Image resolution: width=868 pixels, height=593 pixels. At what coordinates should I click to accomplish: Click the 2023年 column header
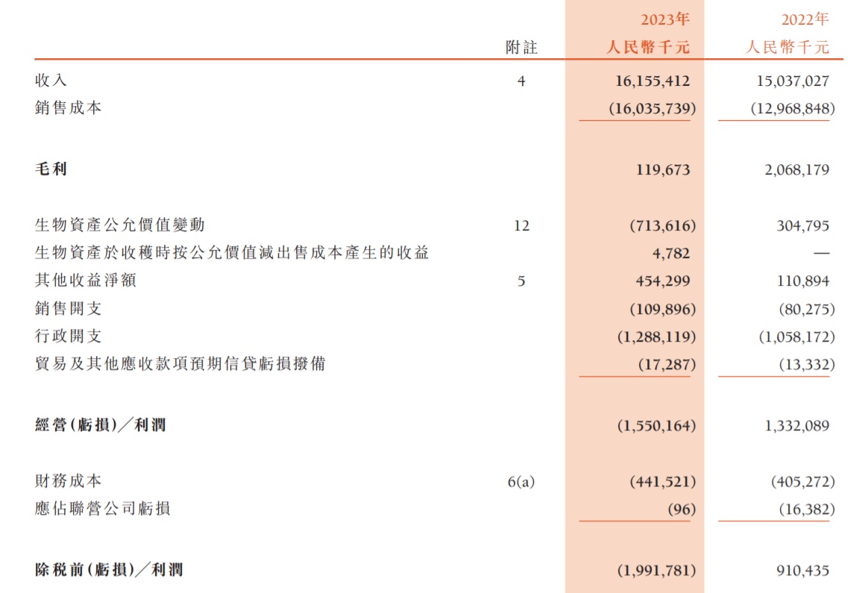pyautogui.click(x=665, y=19)
